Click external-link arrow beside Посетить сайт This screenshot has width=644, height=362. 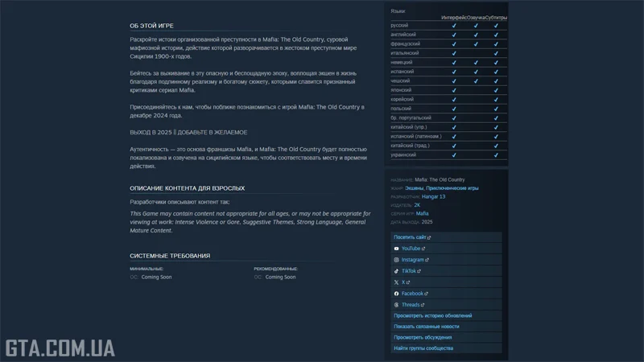[x=429, y=237]
